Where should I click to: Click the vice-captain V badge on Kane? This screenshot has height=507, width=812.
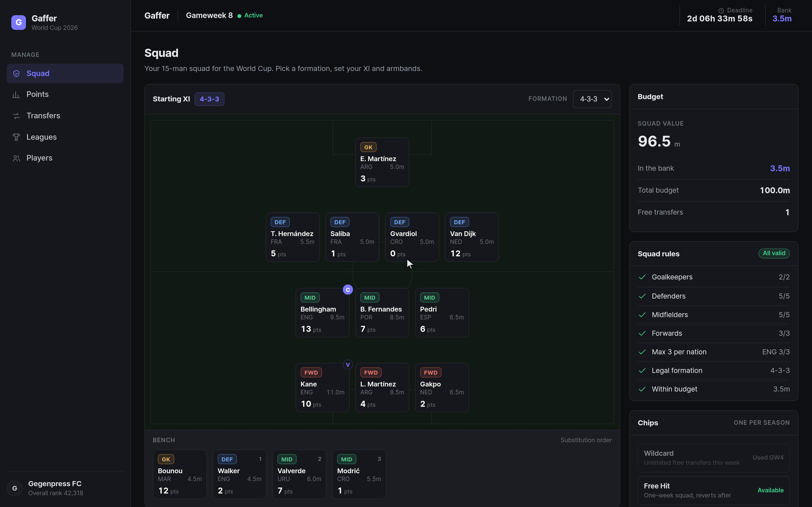348,364
